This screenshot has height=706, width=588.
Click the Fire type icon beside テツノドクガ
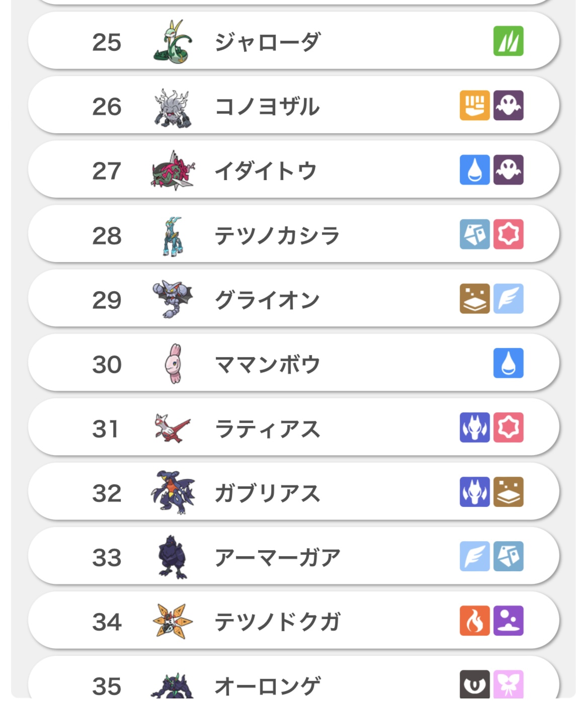[x=474, y=621]
